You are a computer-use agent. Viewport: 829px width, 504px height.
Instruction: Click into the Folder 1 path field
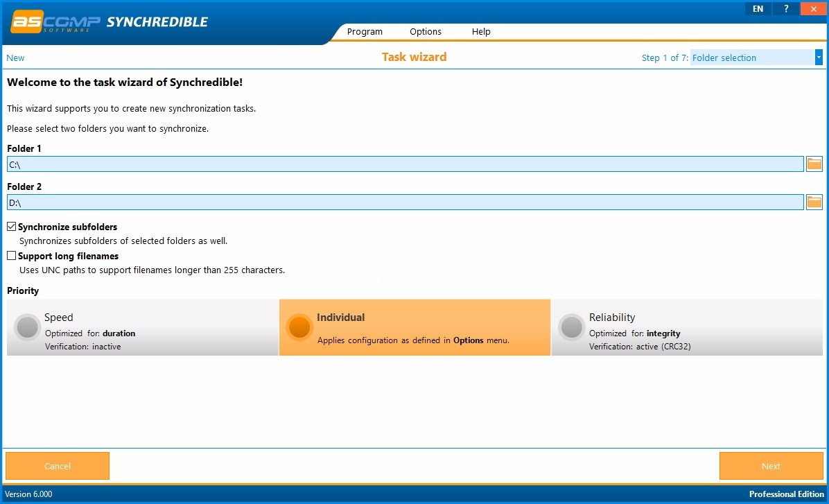405,164
